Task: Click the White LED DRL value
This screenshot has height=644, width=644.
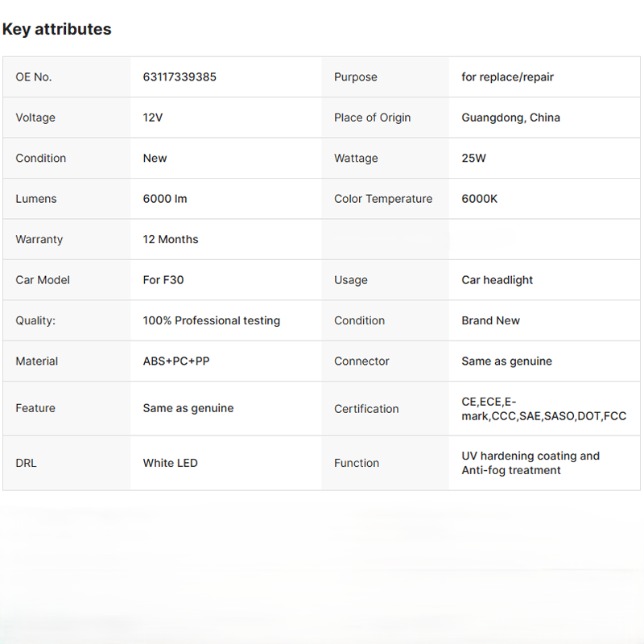Action: click(x=170, y=463)
